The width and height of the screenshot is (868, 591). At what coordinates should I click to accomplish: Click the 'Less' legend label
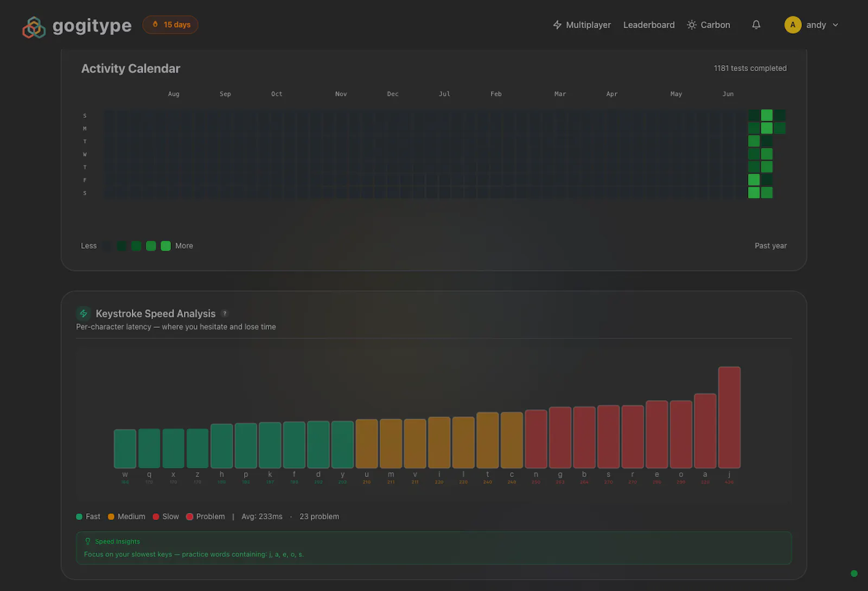(x=89, y=246)
